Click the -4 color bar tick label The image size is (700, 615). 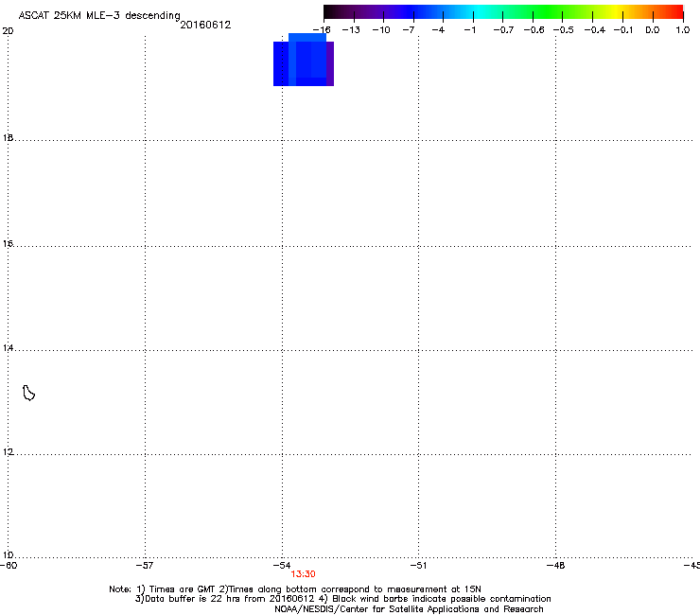pos(438,30)
